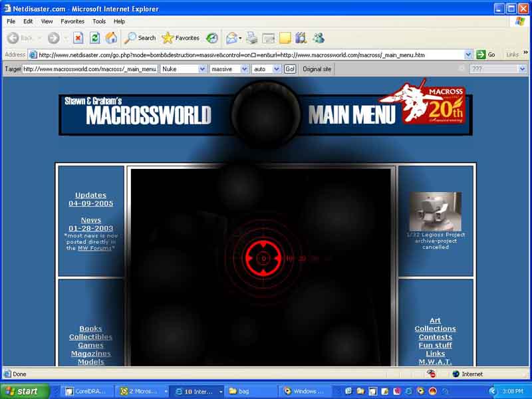Click the Address bar URL field

251,55
